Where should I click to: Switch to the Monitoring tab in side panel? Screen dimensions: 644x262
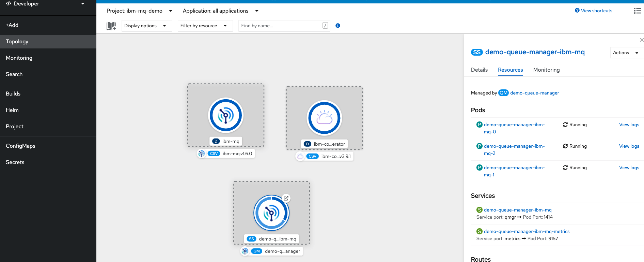point(546,70)
